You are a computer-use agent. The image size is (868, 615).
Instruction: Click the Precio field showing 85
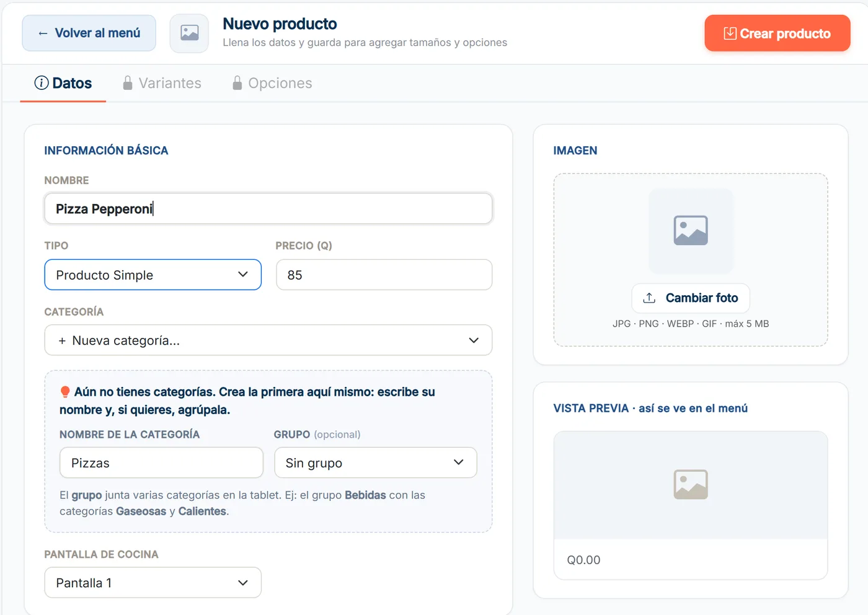pos(384,275)
